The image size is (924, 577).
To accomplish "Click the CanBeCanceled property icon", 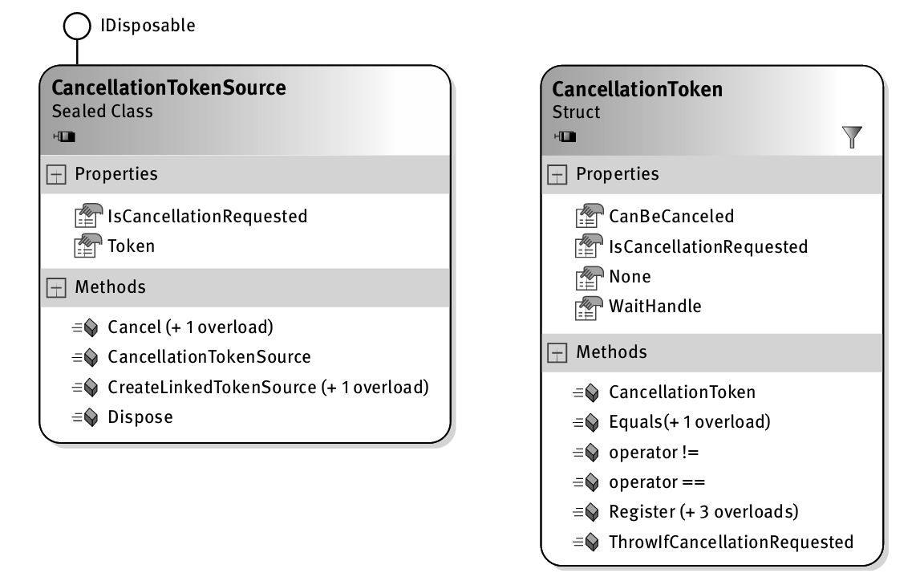I will (588, 217).
